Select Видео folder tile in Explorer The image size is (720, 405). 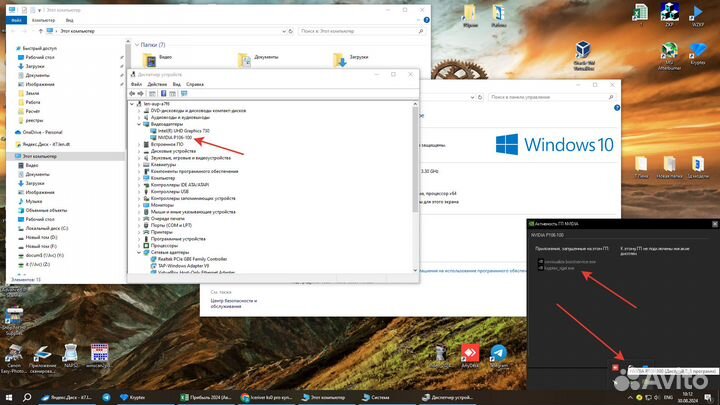pos(158,59)
